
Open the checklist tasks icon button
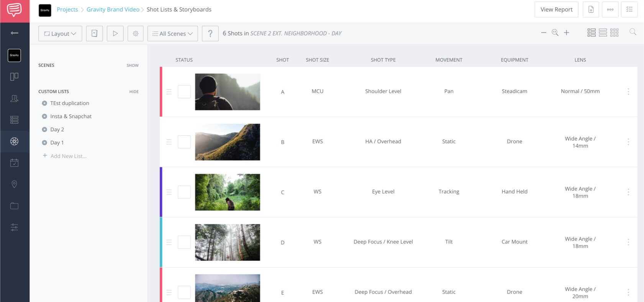tap(629, 10)
